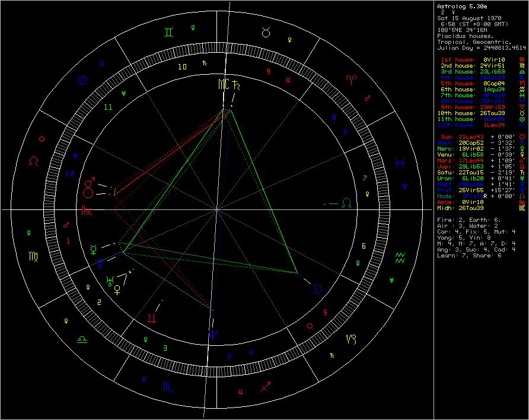Image resolution: width=529 pixels, height=420 pixels.
Task: Select the red Asc label on the horizon
Action: (x=87, y=209)
